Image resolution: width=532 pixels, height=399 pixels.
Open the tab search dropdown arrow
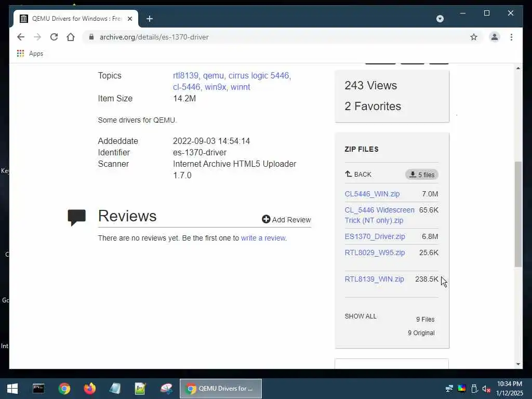(440, 19)
